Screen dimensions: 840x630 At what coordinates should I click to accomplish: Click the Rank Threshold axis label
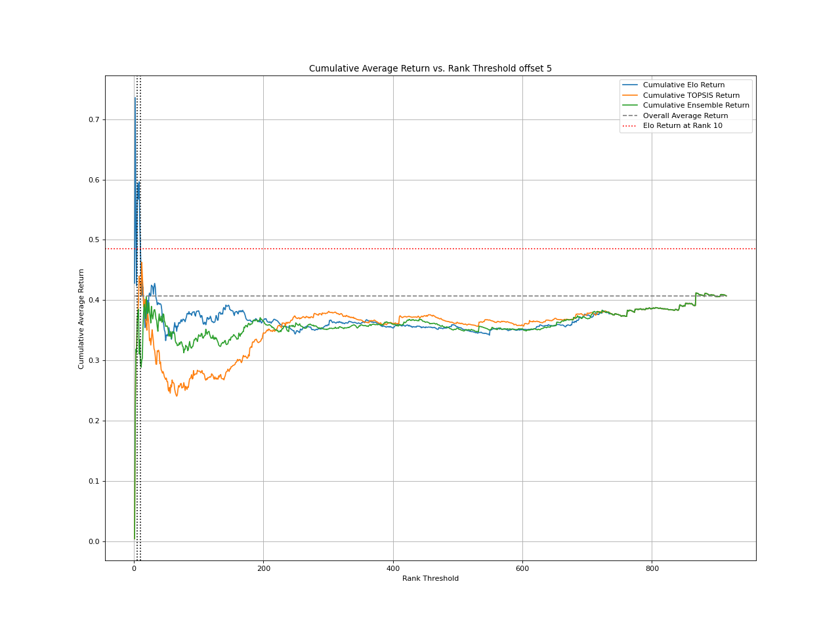(430, 579)
